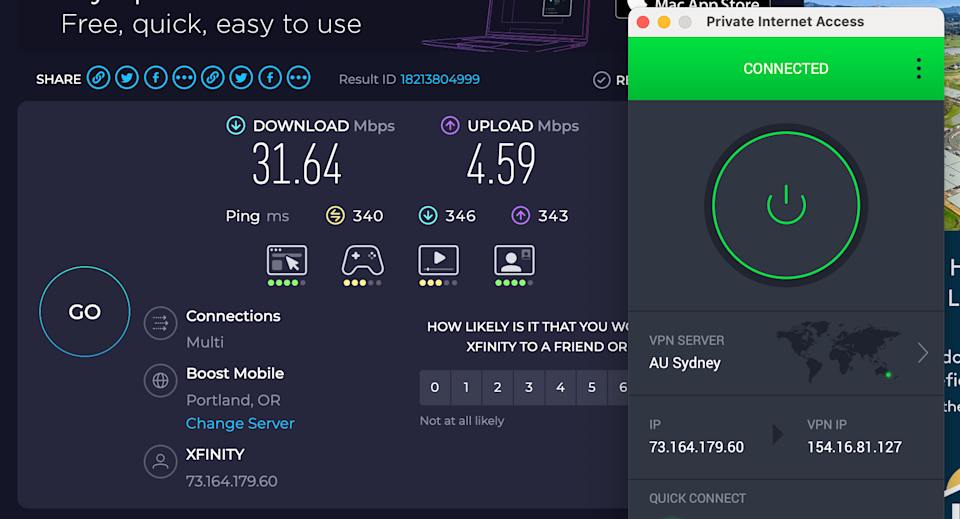Open the three-dot menu in Private Internet Access
The width and height of the screenshot is (960, 519).
tap(918, 69)
